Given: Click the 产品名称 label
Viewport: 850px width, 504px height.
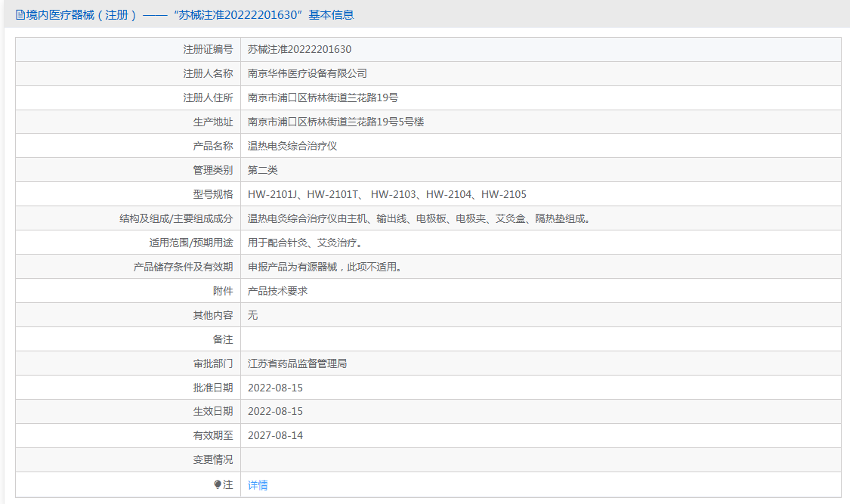Looking at the screenshot, I should coord(213,146).
